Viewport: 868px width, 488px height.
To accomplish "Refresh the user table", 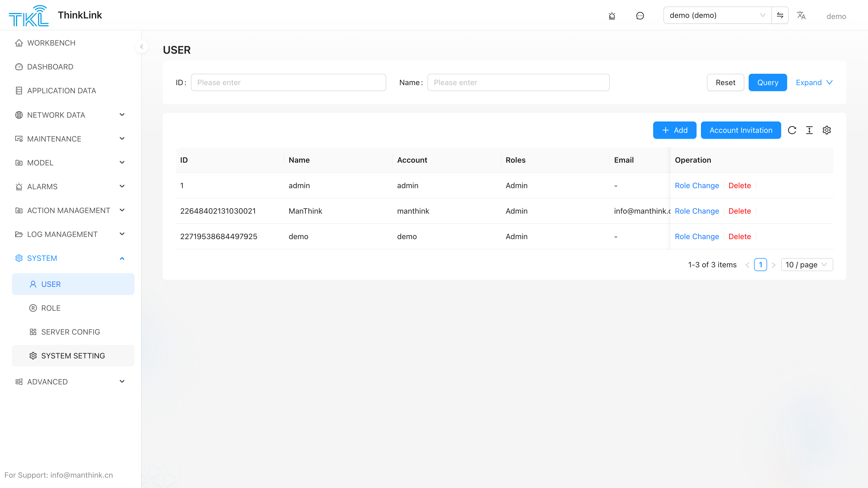I will (x=792, y=130).
